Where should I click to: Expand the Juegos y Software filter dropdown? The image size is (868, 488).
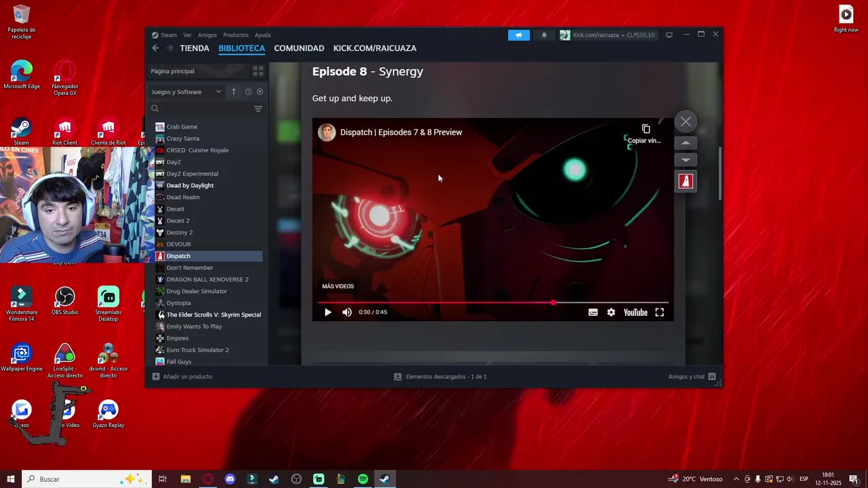click(x=186, y=91)
